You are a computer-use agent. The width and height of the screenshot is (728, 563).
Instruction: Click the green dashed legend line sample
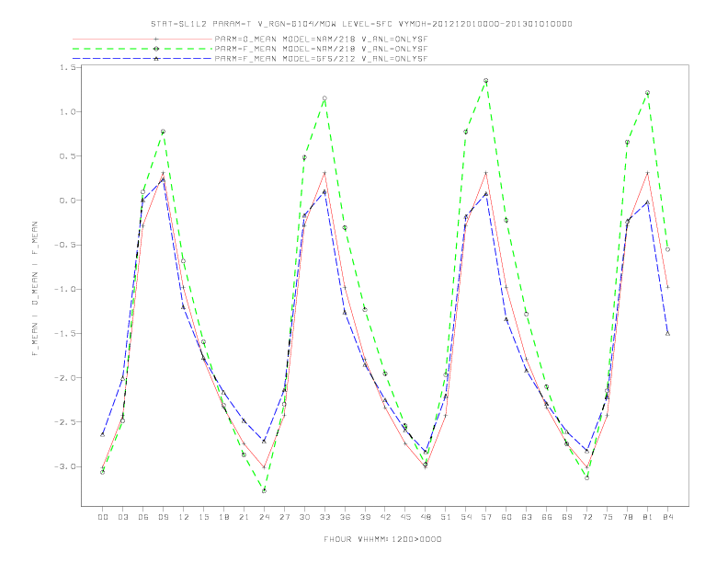point(142,49)
